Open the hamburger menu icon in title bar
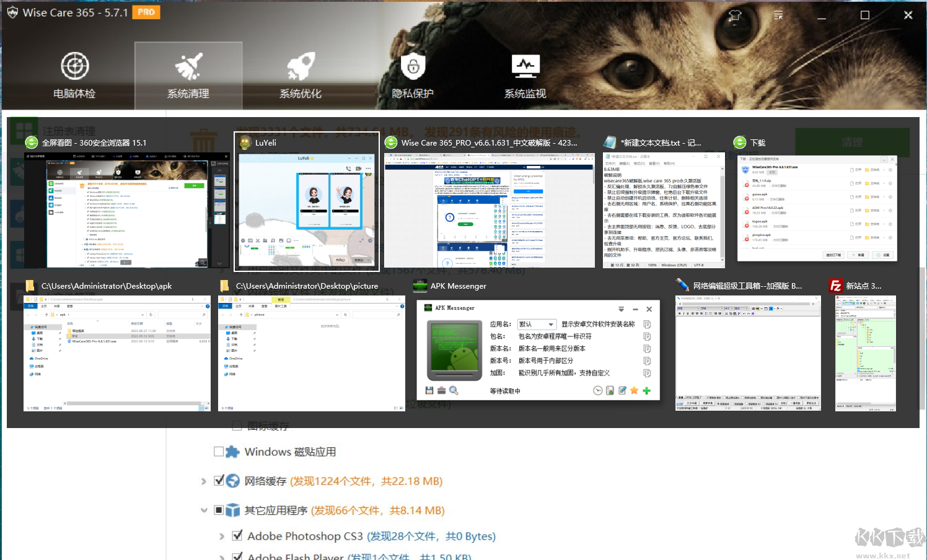This screenshot has width=927, height=560. coord(778,15)
